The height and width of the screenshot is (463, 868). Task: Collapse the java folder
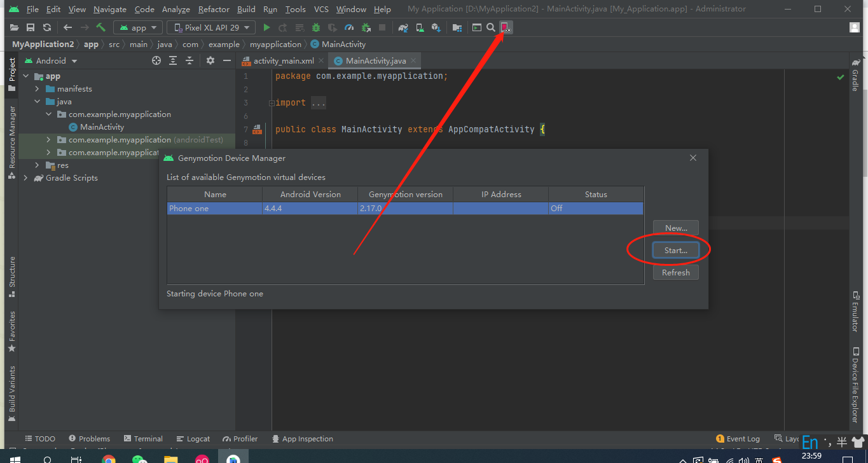click(38, 102)
